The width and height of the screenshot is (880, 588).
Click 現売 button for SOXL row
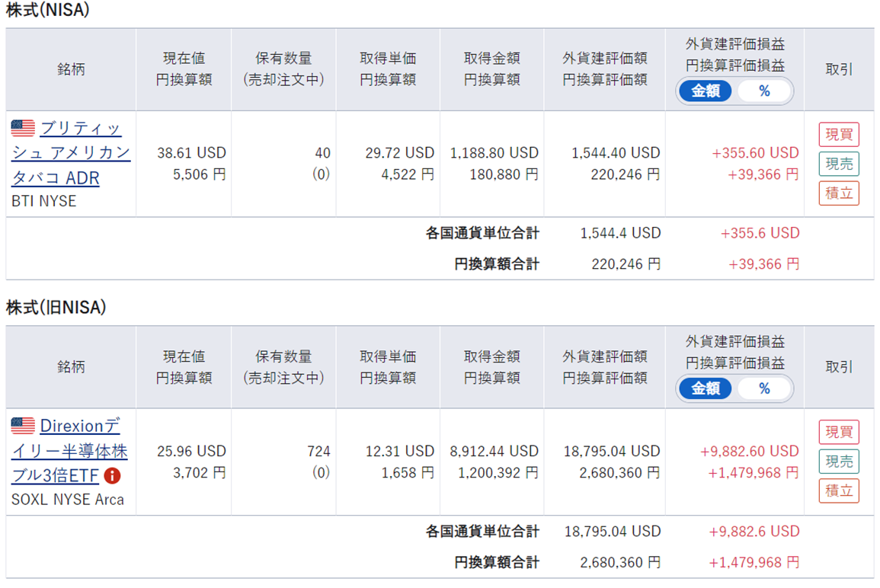(838, 462)
